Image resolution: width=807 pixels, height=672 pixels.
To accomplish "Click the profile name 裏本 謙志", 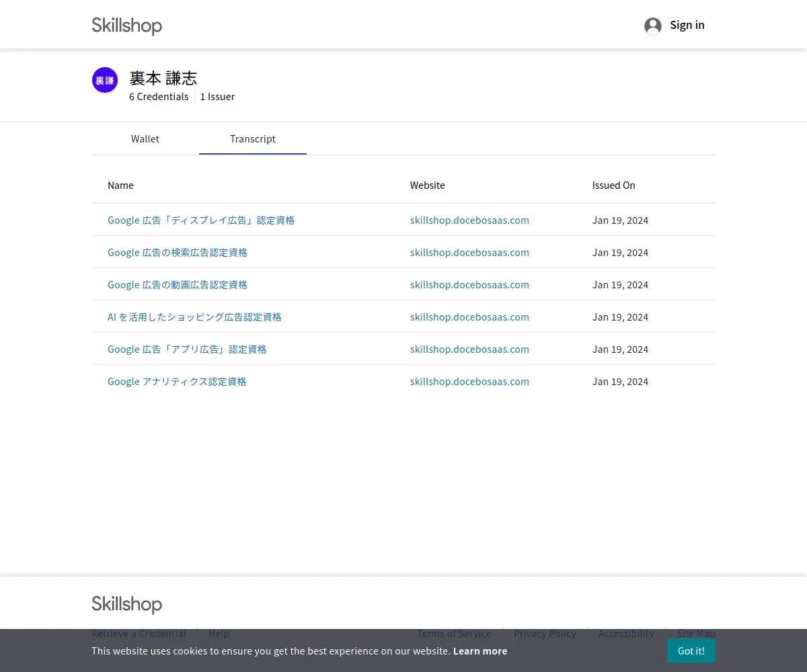I will [x=163, y=79].
